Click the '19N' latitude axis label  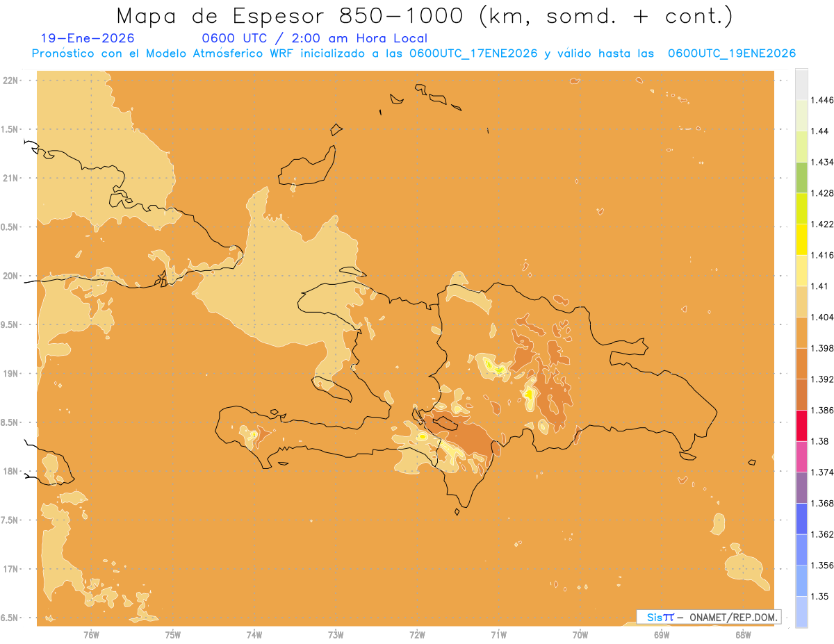tap(12, 373)
